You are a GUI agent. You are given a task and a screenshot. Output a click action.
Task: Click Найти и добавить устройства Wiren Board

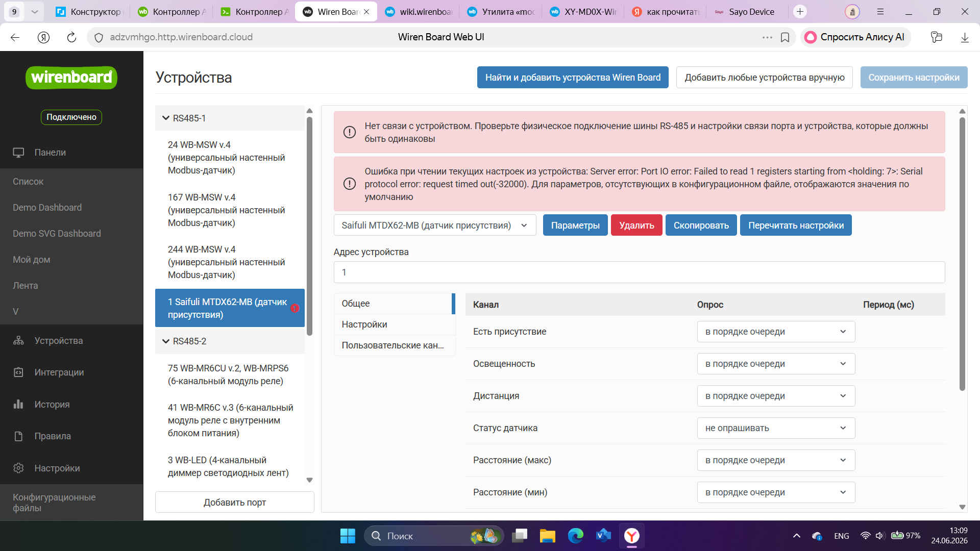[x=573, y=78]
